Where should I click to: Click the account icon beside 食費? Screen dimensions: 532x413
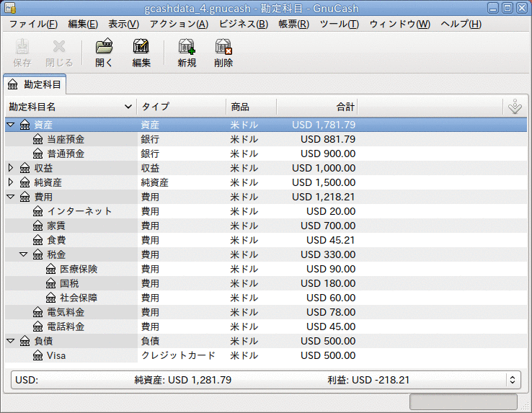click(37, 240)
